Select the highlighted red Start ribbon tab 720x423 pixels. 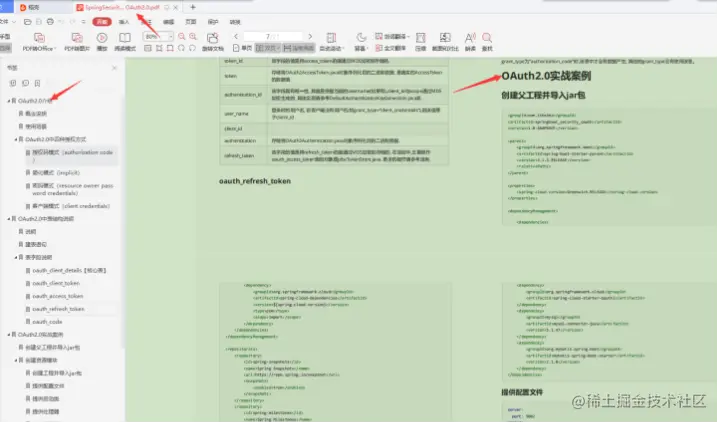click(102, 22)
